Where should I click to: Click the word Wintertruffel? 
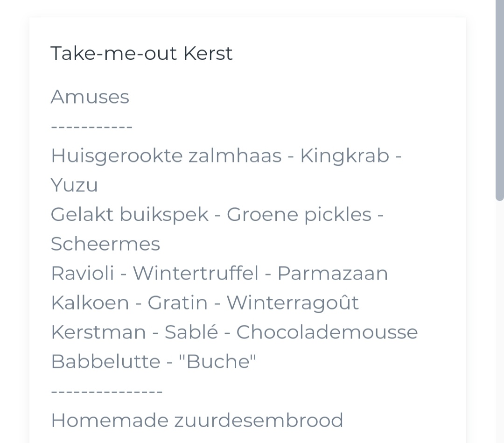[x=196, y=273]
